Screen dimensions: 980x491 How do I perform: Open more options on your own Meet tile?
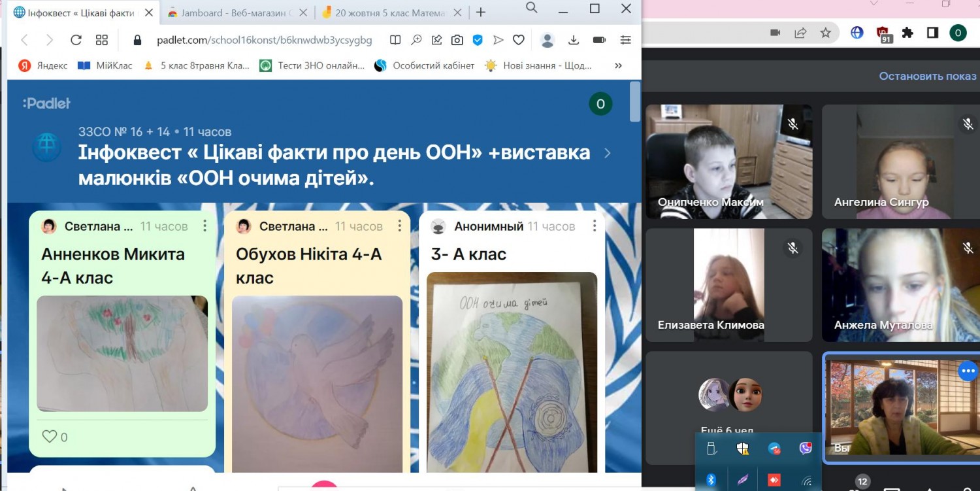point(968,371)
